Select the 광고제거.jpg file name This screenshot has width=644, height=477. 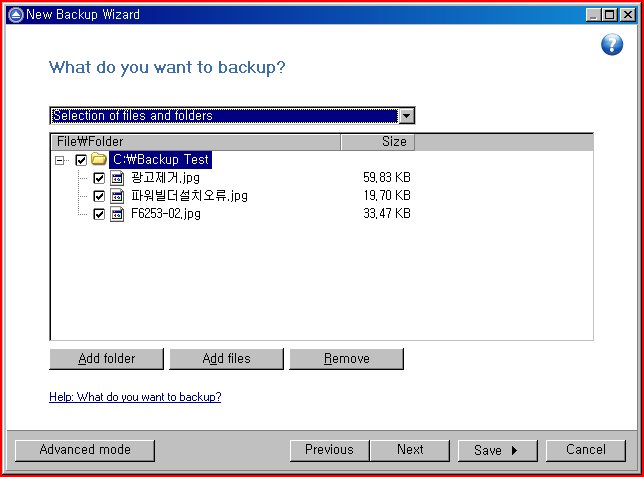tap(166, 178)
